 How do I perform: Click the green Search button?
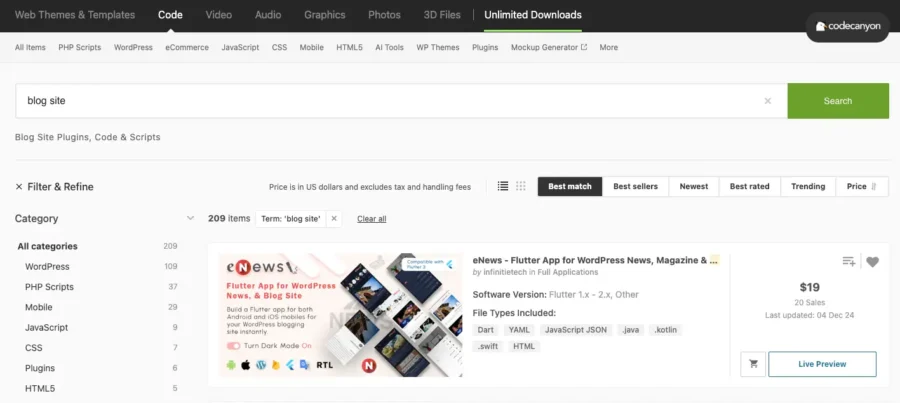[x=838, y=101]
